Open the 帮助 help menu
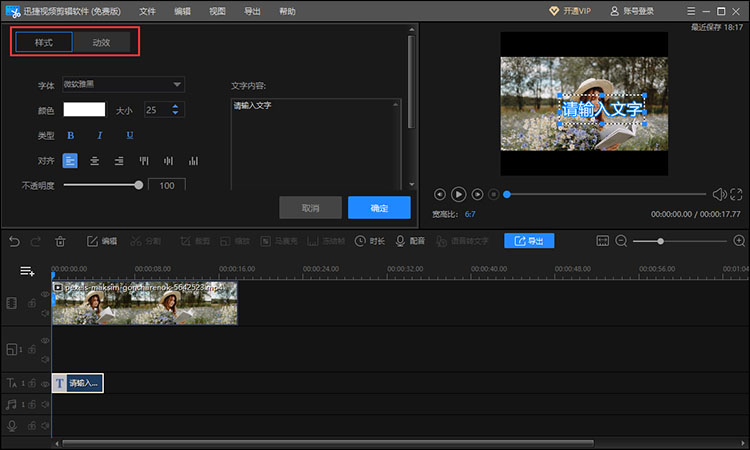750x450 pixels. [287, 11]
